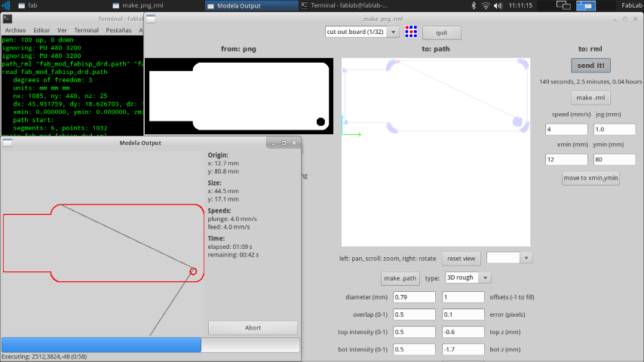Click the arrow of the type combo box
This screenshot has width=644, height=362.
[x=485, y=278]
